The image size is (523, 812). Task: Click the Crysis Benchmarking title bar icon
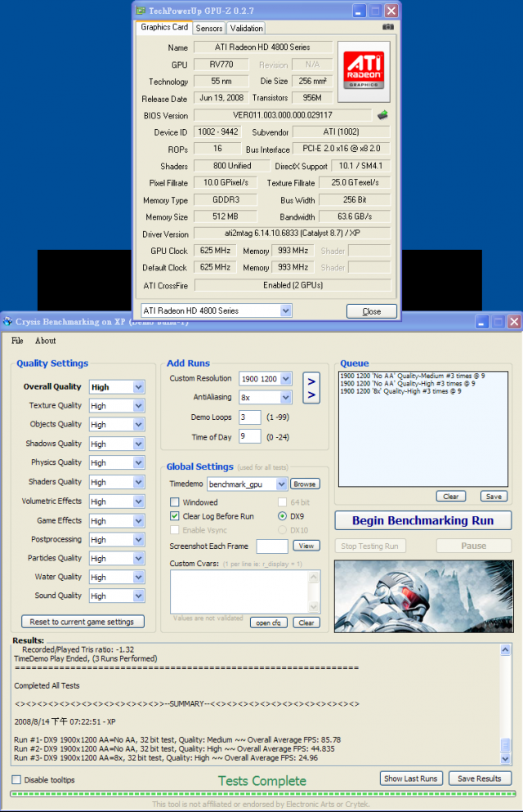click(7, 322)
